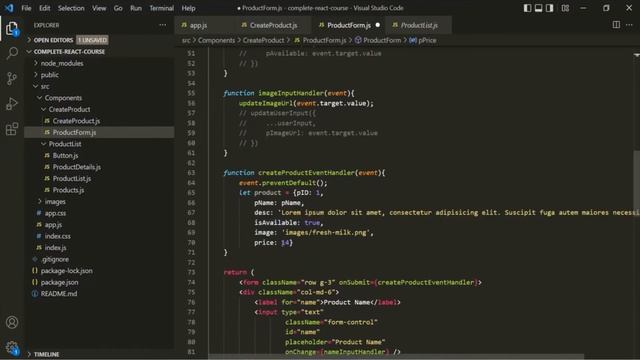
Task: Switch to the ProductList.js editor tab
Action: point(419,25)
